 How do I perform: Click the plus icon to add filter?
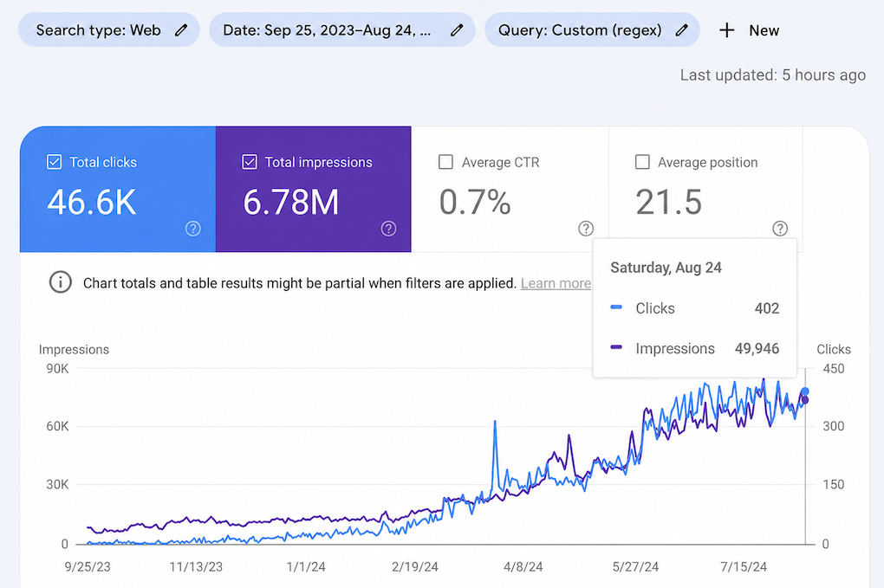click(727, 29)
